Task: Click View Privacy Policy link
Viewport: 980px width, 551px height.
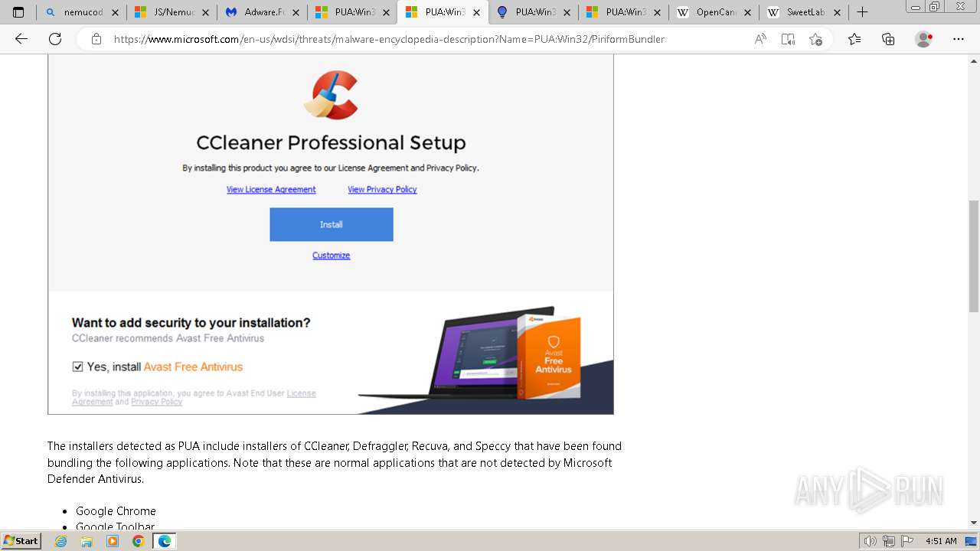Action: coord(382,189)
